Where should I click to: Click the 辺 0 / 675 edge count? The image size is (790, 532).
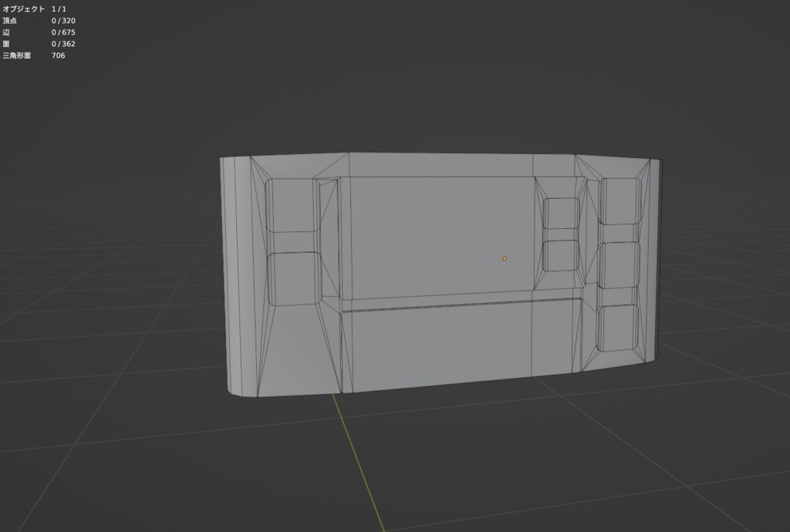39,32
